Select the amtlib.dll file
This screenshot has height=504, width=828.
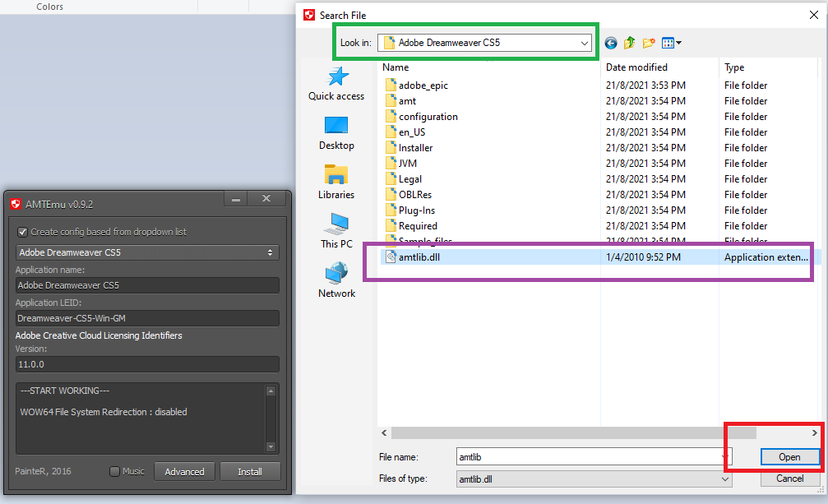pyautogui.click(x=424, y=257)
